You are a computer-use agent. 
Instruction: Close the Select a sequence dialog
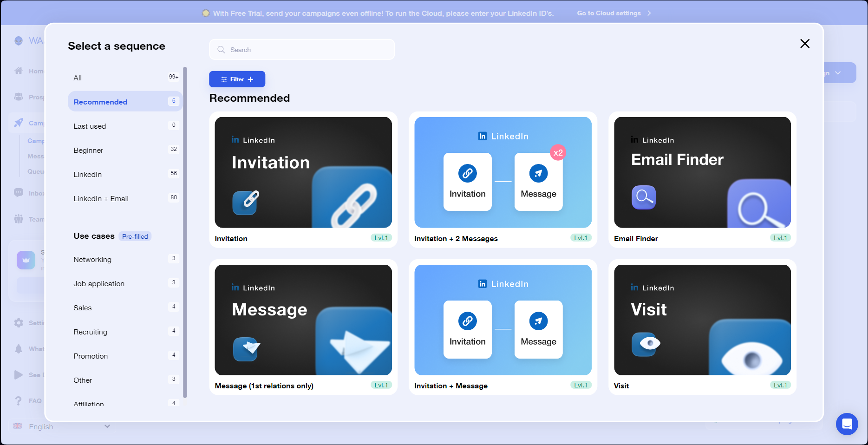coord(805,44)
